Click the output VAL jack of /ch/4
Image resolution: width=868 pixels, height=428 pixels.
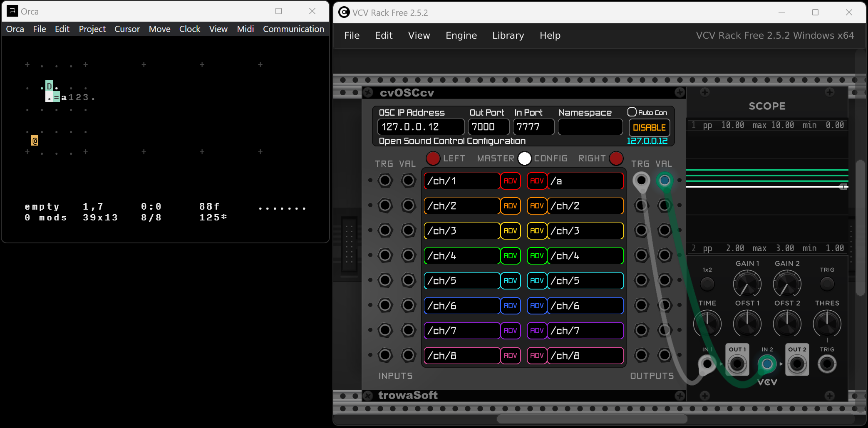point(665,255)
